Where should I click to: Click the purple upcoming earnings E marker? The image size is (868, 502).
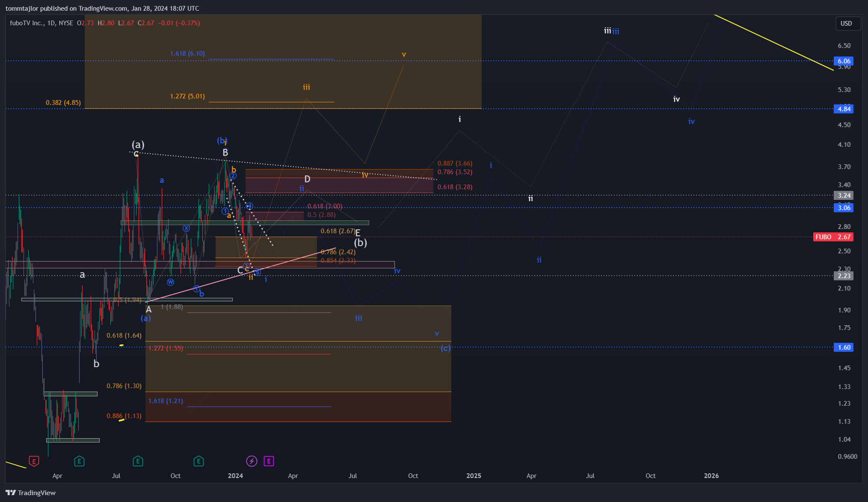pos(269,461)
